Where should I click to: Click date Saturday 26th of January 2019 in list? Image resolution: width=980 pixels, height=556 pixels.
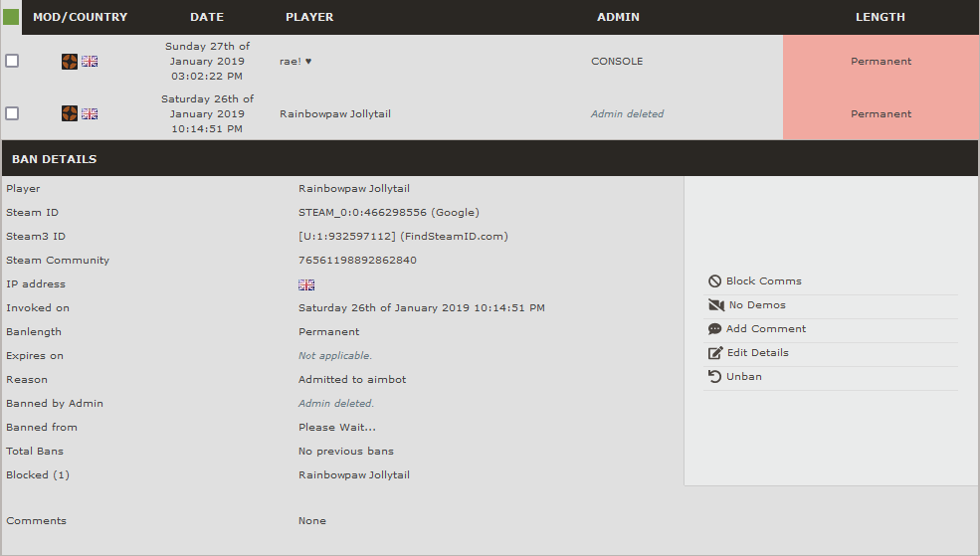207,113
